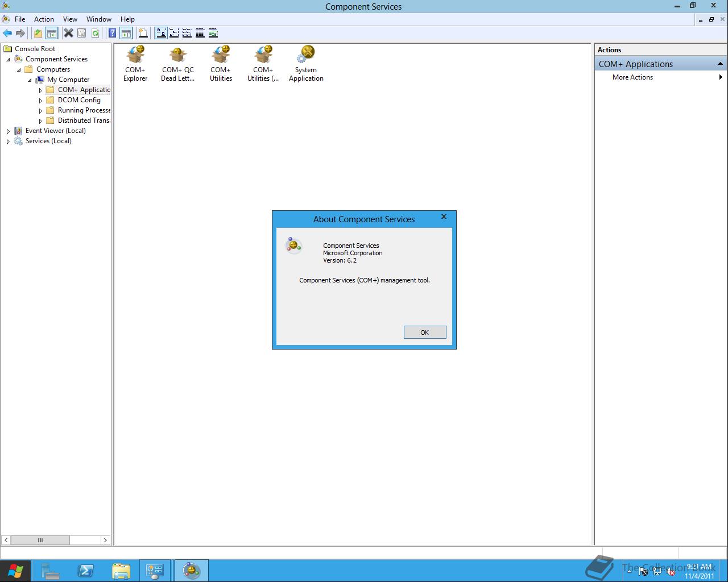Switch to Large Icons view
The width and height of the screenshot is (728, 582).
(161, 33)
